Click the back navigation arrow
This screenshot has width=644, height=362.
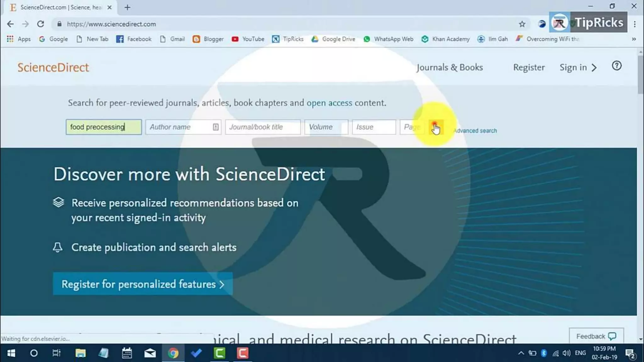pyautogui.click(x=10, y=24)
